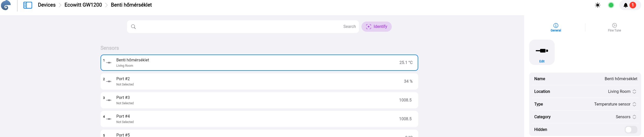Click the Edit link under icon
This screenshot has height=137, width=644.
point(542,61)
